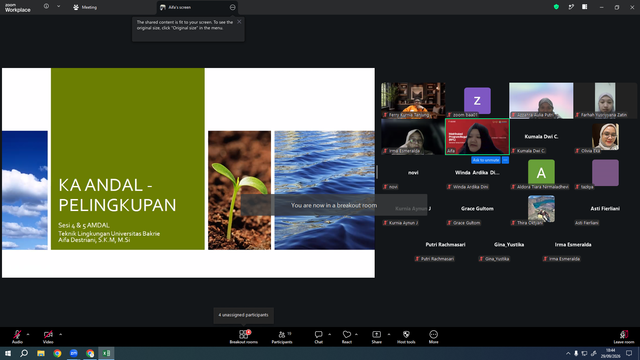
Task: Open File Explorer from taskbar
Action: 41,353
